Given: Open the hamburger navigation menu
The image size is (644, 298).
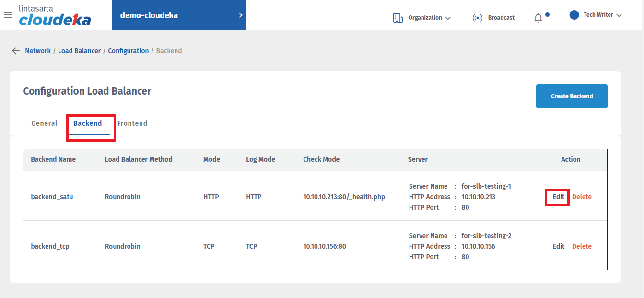Looking at the screenshot, I should (x=8, y=15).
